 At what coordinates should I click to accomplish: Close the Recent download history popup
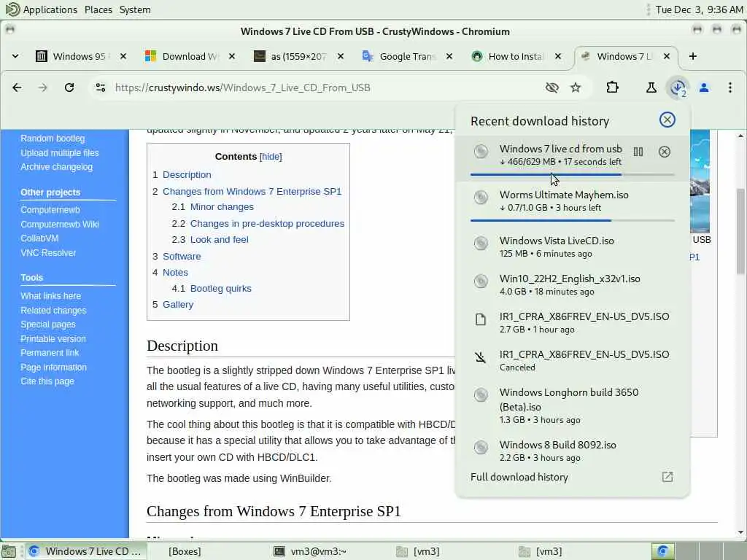(667, 120)
